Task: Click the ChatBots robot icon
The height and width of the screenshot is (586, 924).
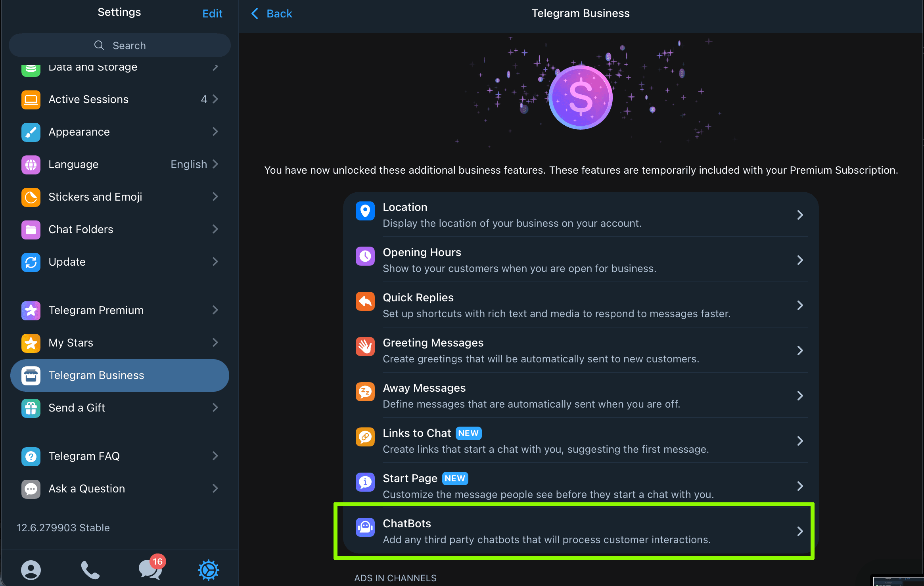Action: click(x=365, y=527)
